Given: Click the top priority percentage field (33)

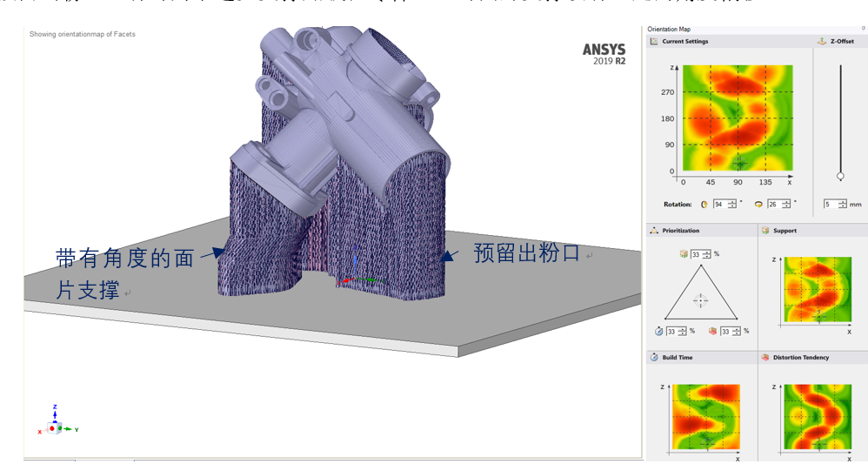Looking at the screenshot, I should click(695, 254).
